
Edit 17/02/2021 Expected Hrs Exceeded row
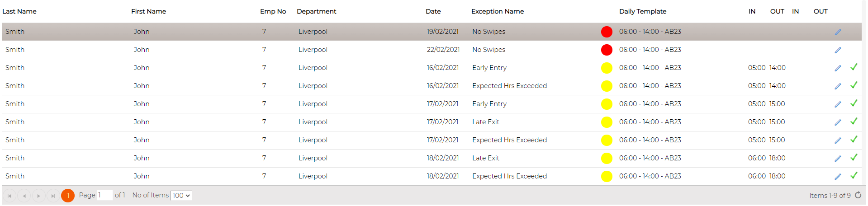click(x=838, y=140)
